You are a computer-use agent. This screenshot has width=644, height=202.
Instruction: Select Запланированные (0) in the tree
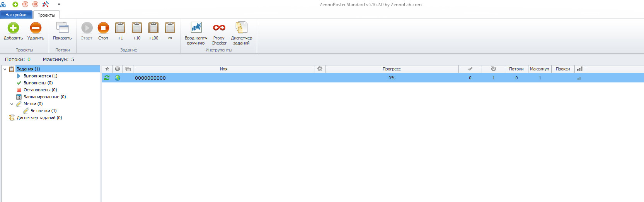[44, 97]
